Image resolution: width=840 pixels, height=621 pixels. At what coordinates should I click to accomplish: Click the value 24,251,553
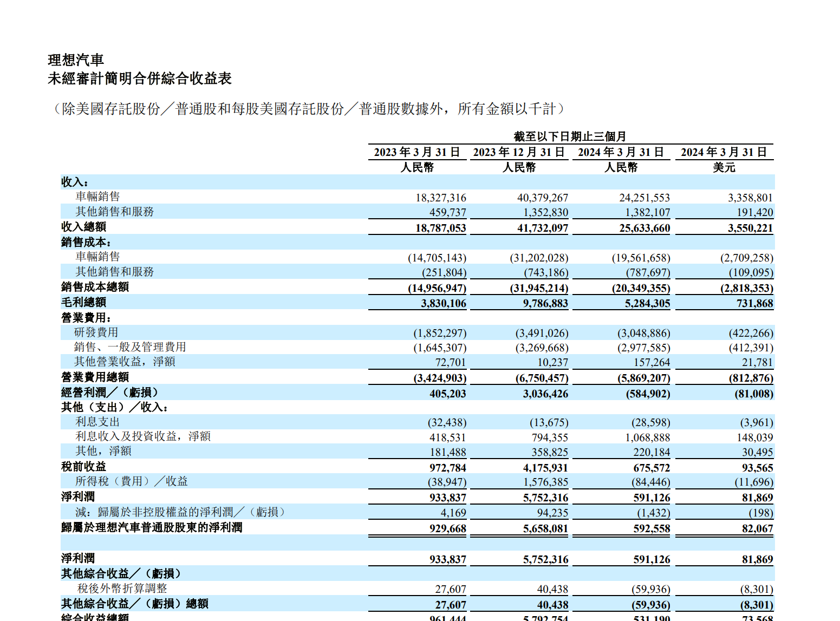[x=644, y=198]
